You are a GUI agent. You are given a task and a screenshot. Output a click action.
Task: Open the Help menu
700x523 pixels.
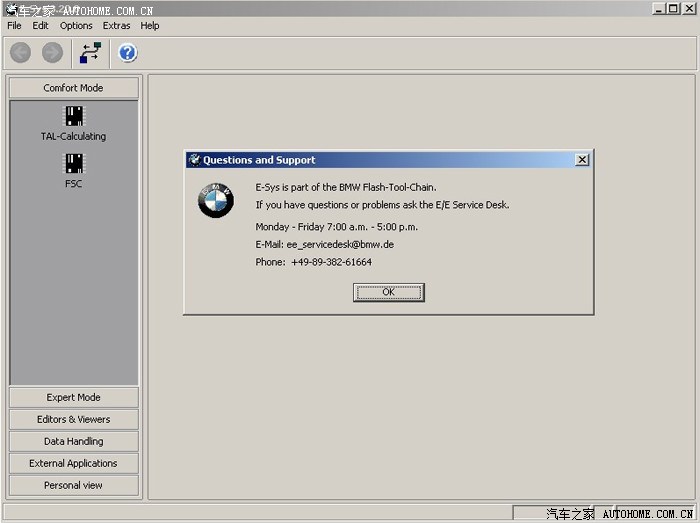(x=150, y=26)
